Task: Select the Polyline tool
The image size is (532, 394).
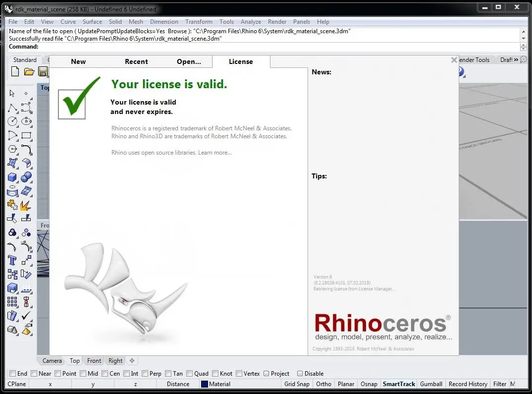Action: pyautogui.click(x=12, y=108)
